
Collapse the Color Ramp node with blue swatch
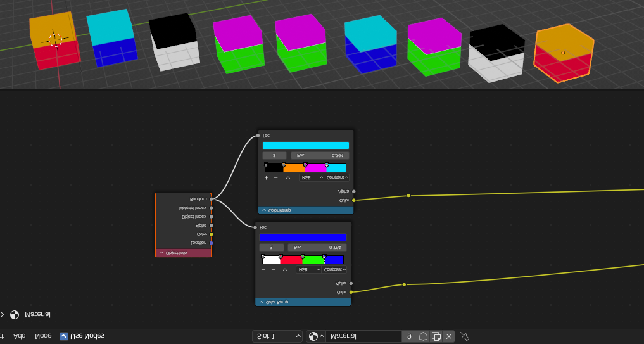262,302
